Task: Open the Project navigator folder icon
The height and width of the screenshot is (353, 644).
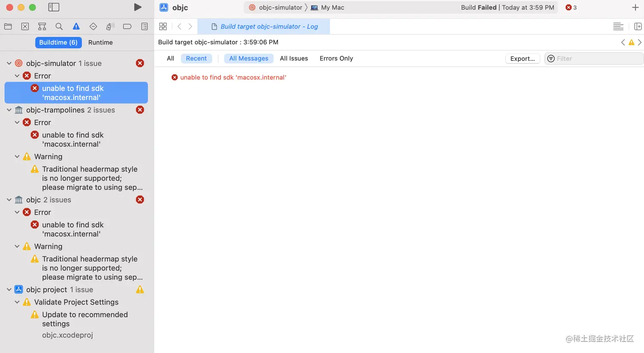Action: [x=8, y=26]
